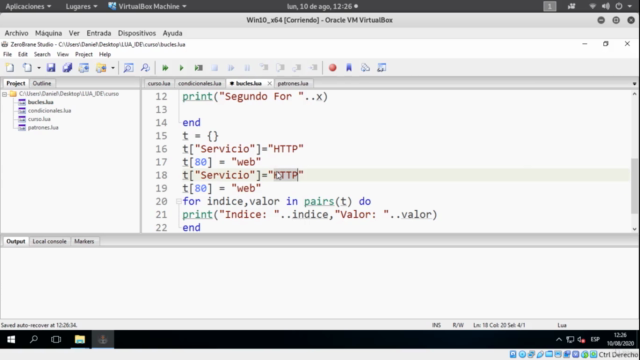Show the Stack window icon
Screen dimensions: 640x360
[x=365, y=68]
